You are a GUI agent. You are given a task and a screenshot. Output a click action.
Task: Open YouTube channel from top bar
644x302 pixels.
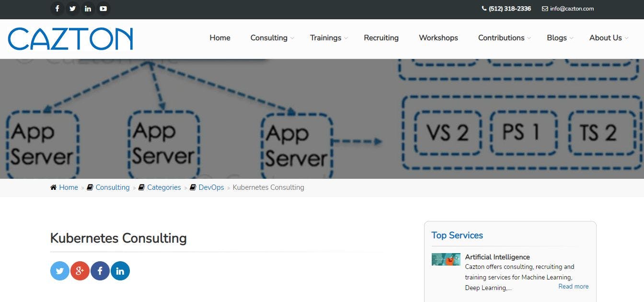point(103,9)
